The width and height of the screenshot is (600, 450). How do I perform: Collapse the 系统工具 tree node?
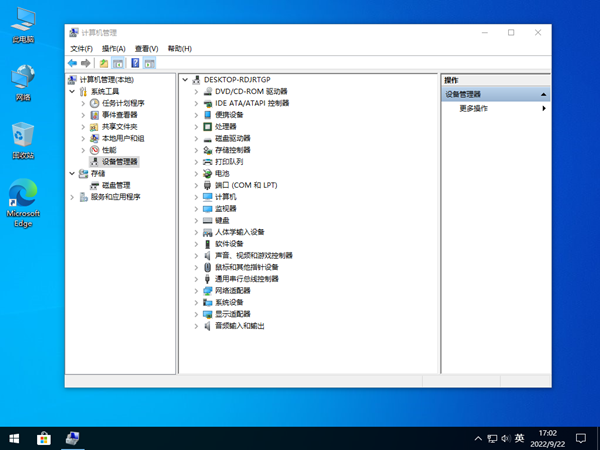72,91
